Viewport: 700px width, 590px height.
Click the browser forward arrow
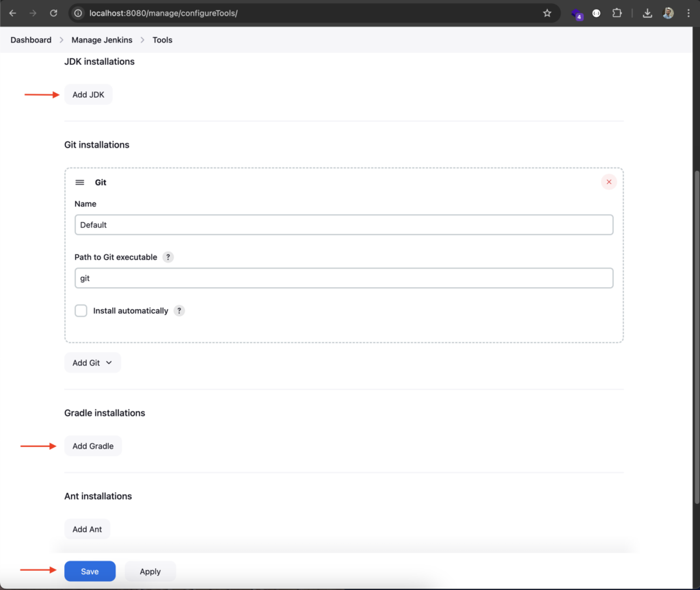point(33,14)
